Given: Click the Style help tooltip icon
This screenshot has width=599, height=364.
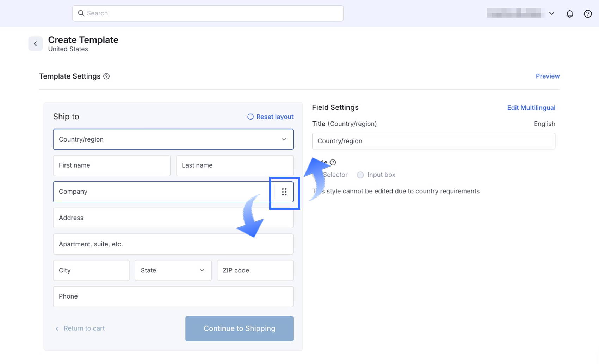Looking at the screenshot, I should [333, 162].
